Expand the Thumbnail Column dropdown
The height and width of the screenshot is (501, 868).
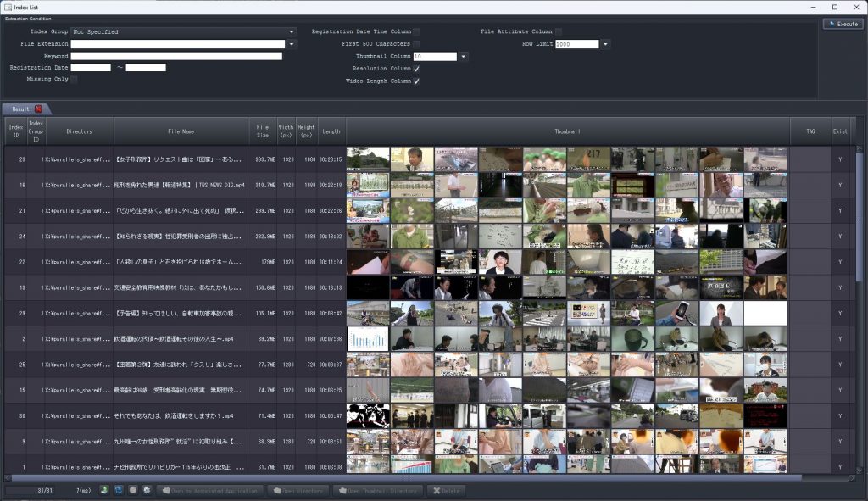464,57
